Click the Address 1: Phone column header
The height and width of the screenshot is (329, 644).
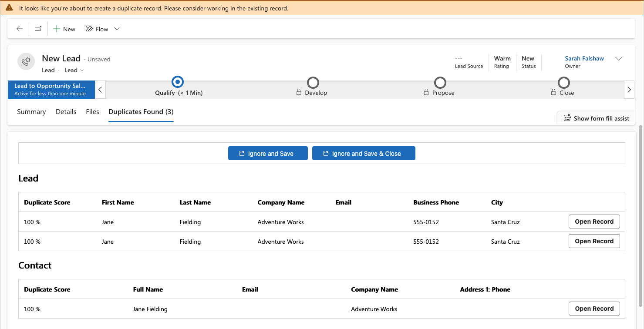pyautogui.click(x=485, y=289)
